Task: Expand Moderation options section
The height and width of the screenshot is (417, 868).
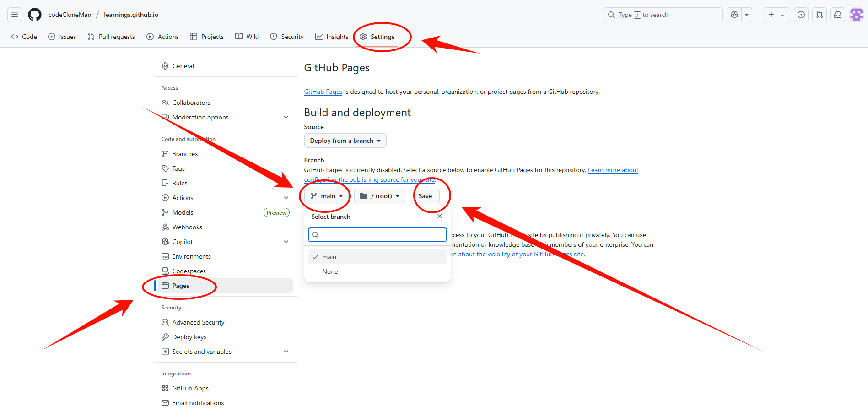Action: 225,117
